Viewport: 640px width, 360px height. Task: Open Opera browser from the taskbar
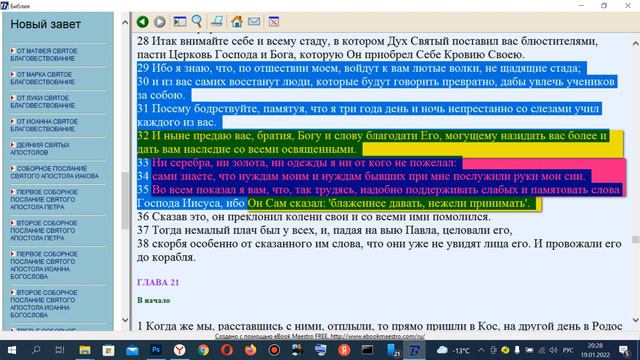pos(227,350)
